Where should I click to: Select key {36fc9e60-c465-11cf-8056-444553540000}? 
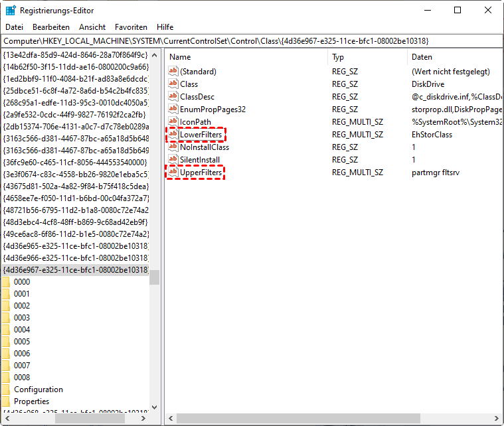[76, 163]
